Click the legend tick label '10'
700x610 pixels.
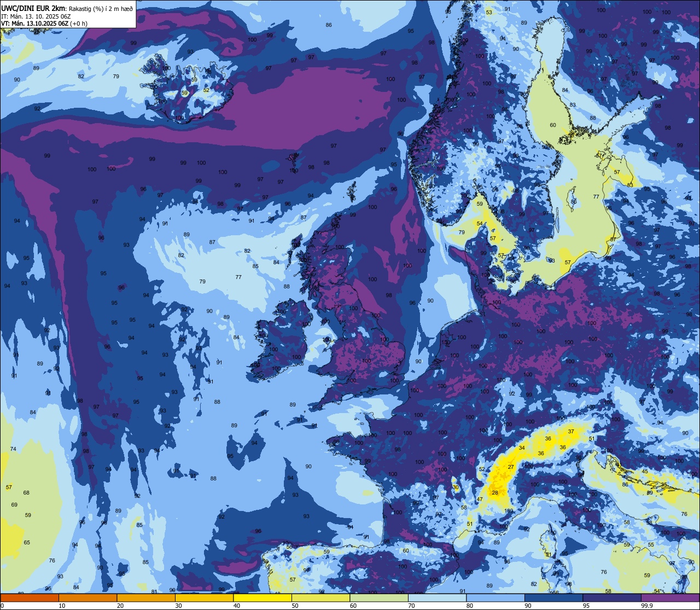(x=62, y=606)
